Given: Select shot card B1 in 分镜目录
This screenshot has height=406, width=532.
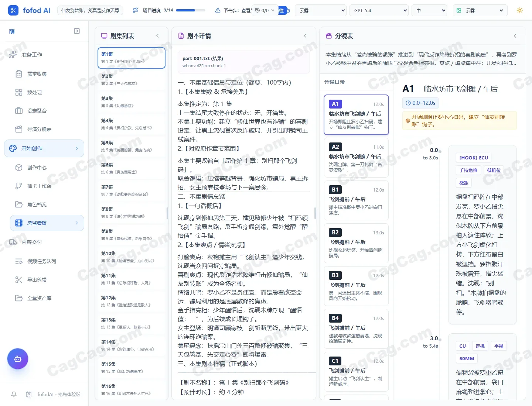Looking at the screenshot, I should [356, 200].
